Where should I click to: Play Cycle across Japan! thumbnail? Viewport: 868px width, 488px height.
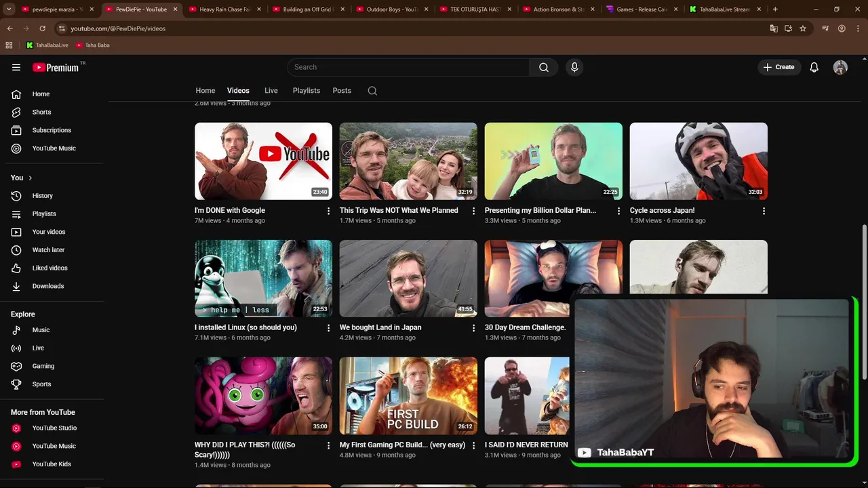click(x=698, y=161)
